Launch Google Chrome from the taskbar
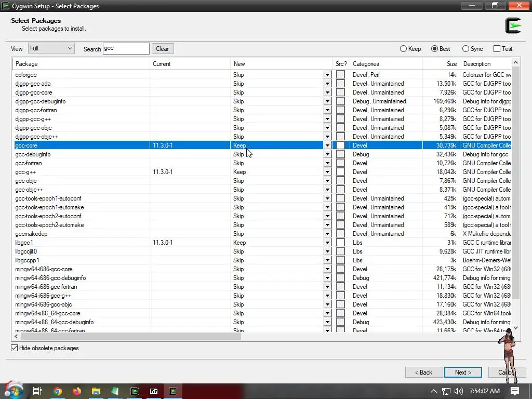 (x=58, y=391)
